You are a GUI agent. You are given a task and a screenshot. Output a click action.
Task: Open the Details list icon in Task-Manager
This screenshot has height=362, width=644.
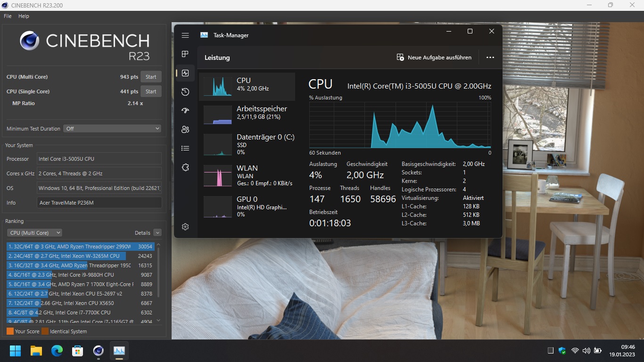pyautogui.click(x=185, y=148)
